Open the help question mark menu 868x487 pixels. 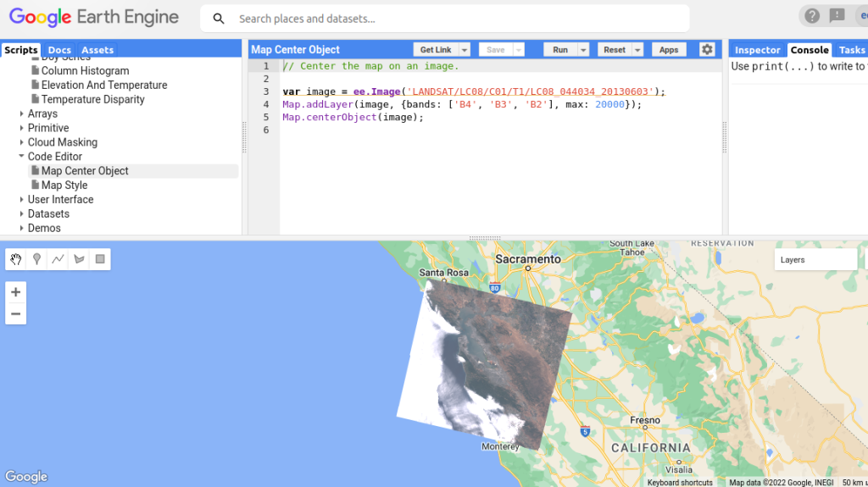pyautogui.click(x=812, y=16)
